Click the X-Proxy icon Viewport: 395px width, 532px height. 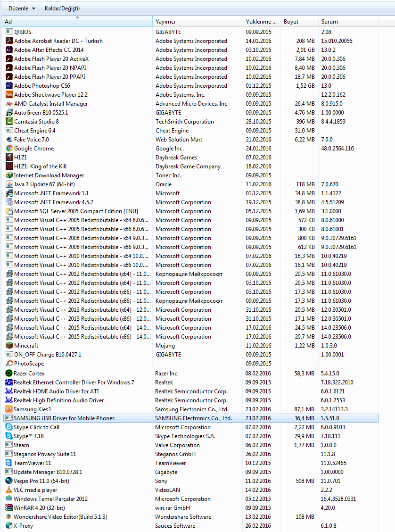9,525
